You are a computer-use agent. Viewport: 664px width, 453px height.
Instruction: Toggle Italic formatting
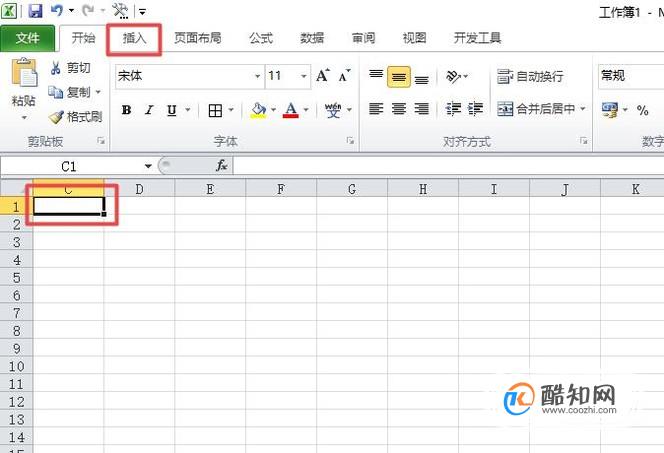point(149,110)
